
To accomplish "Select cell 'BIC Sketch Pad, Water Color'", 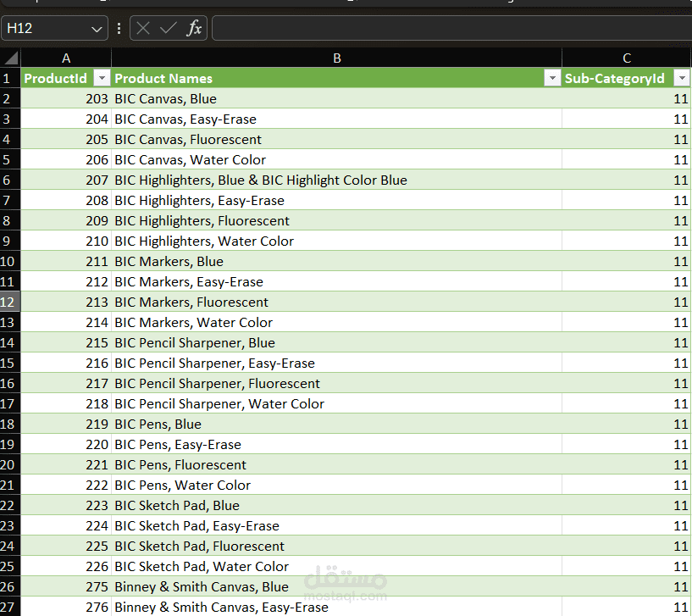I will tap(337, 566).
